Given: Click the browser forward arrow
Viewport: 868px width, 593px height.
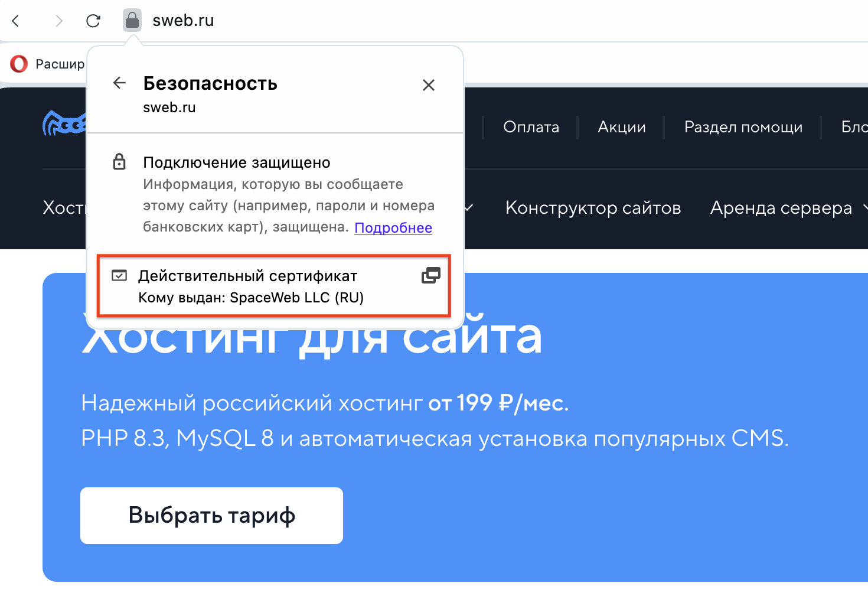Looking at the screenshot, I should pos(58,21).
